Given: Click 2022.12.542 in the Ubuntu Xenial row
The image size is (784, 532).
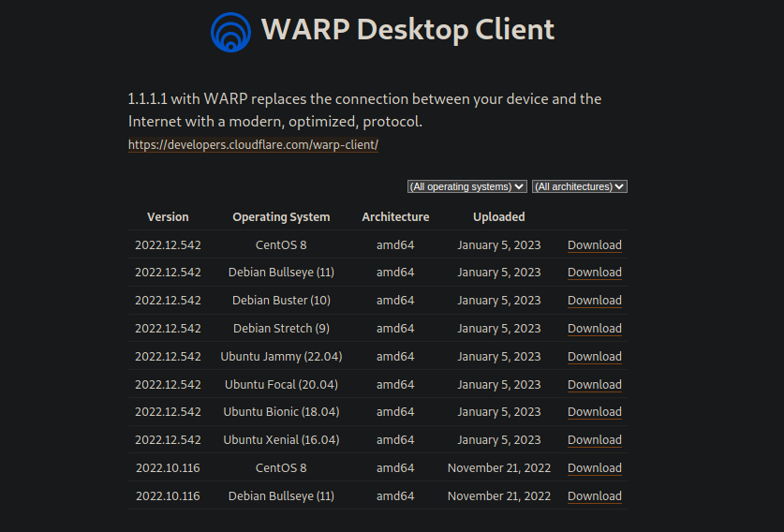Looking at the screenshot, I should tap(168, 439).
